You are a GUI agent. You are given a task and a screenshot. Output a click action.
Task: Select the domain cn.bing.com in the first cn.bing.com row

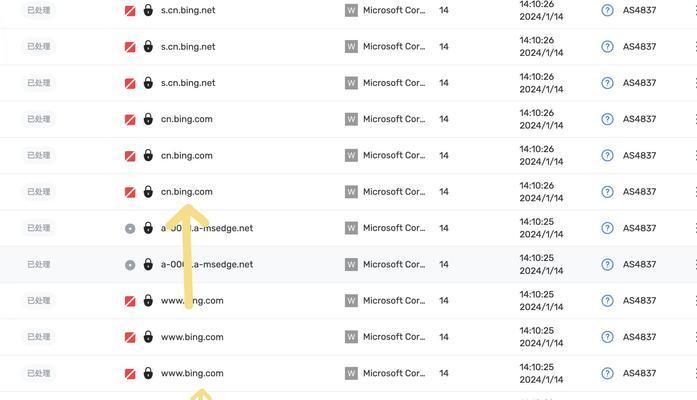point(187,119)
